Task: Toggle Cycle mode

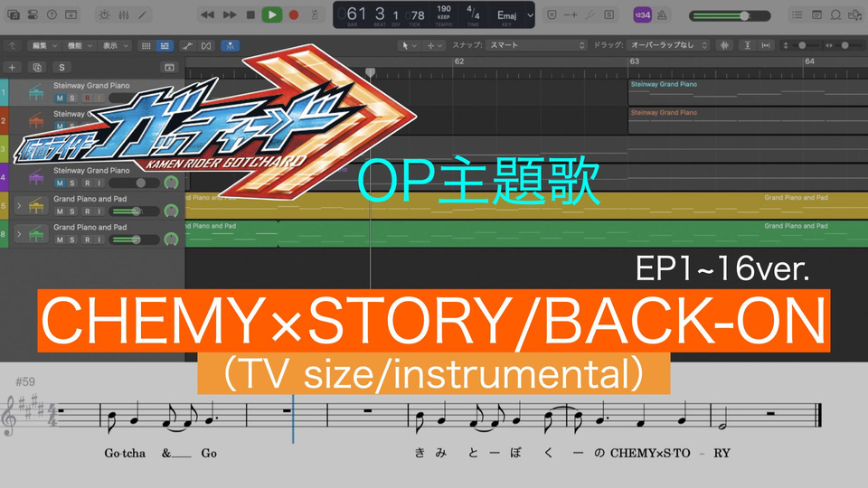Action: pos(315,15)
